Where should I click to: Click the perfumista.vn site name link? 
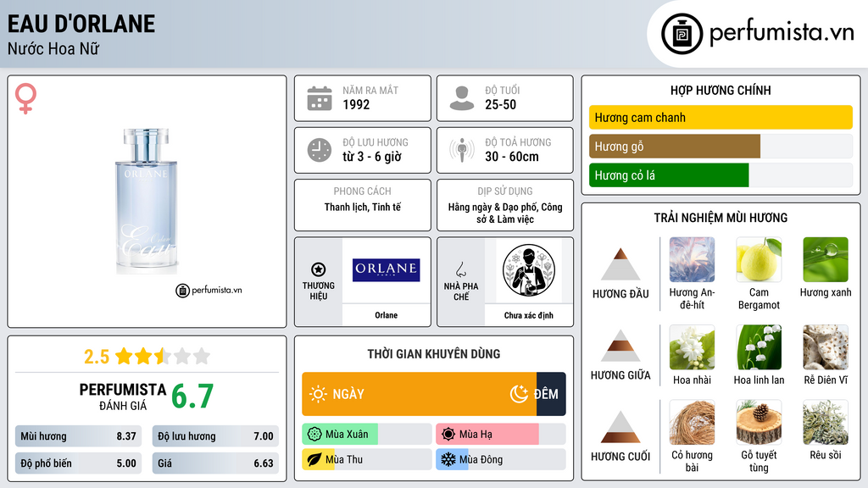pos(782,32)
